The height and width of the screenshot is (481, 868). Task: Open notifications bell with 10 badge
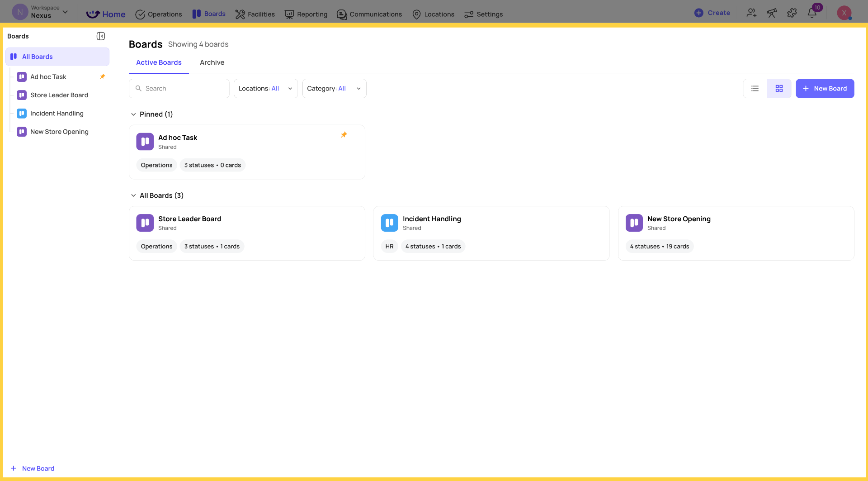pyautogui.click(x=812, y=13)
